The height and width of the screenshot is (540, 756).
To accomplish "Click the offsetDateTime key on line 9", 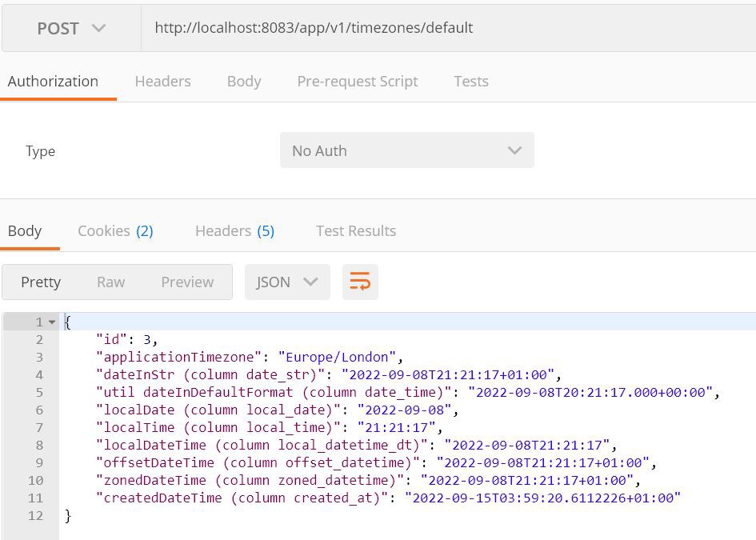I will (x=258, y=463).
